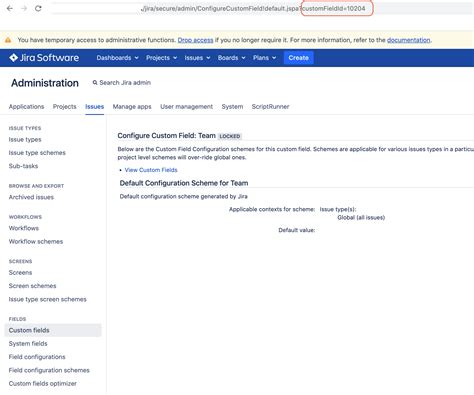The height and width of the screenshot is (395, 474).
Task: Click the warning triangle icon in the banner
Action: [x=8, y=40]
